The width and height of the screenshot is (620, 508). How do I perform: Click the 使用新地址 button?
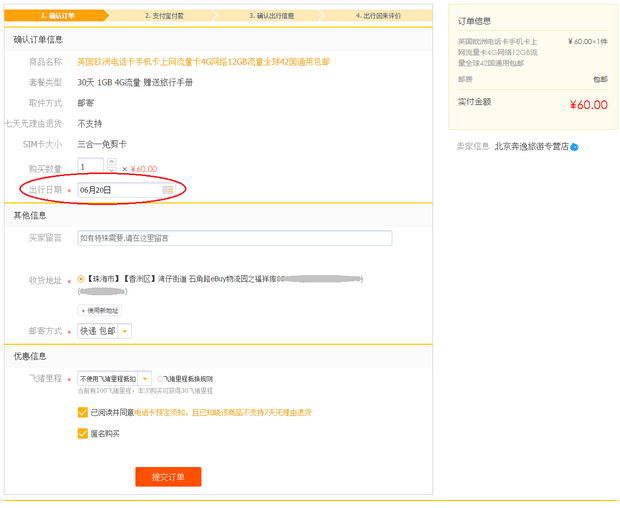tap(100, 311)
